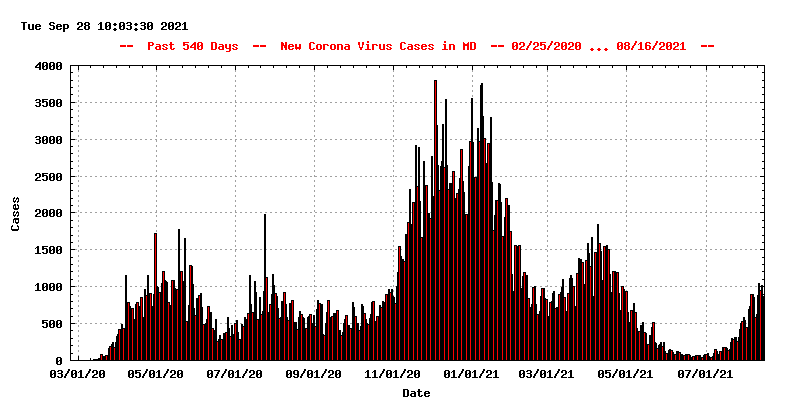Image resolution: width=800 pixels, height=400 pixels.
Task: Click the 03/01/20 date tick label
Action: coord(78,374)
